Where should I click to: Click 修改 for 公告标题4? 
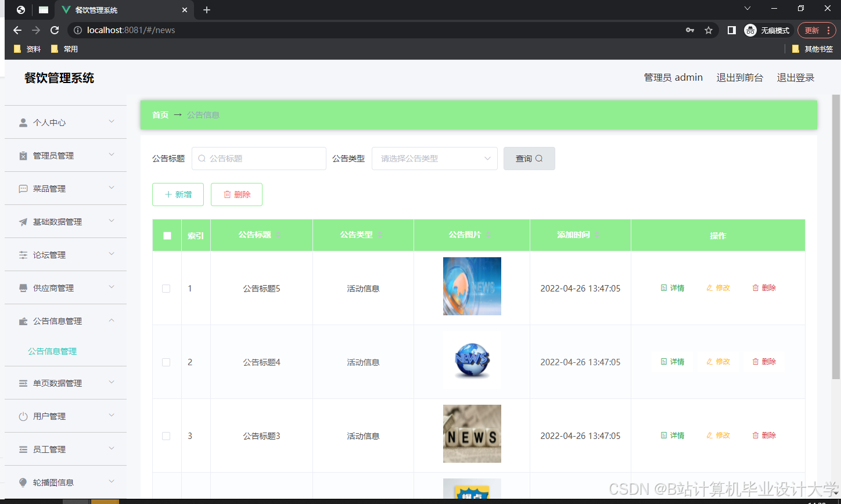click(x=718, y=362)
